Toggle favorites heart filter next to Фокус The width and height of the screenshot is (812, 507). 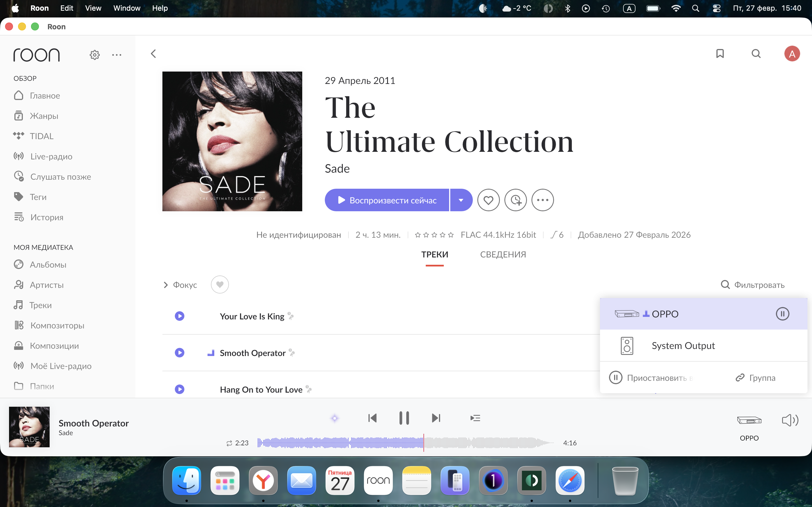click(x=220, y=285)
